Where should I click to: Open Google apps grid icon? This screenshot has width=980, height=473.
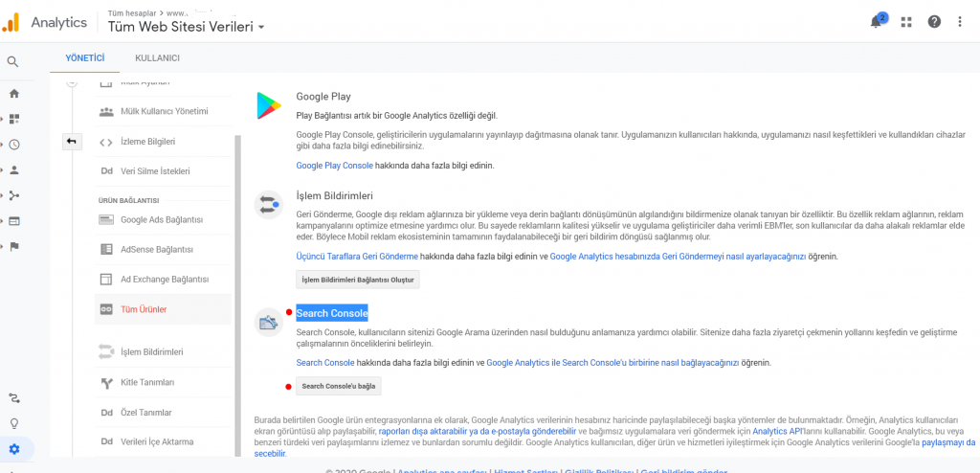[905, 22]
